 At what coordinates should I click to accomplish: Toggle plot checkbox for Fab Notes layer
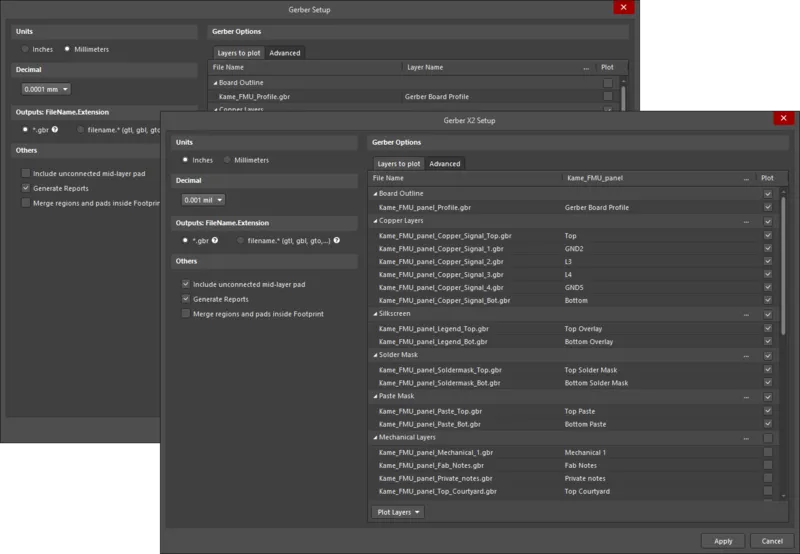[768, 465]
